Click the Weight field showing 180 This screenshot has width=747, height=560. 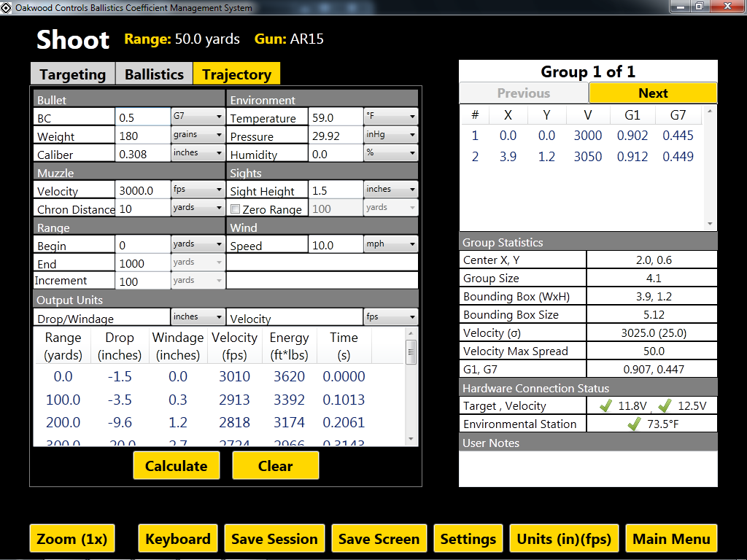click(x=142, y=136)
